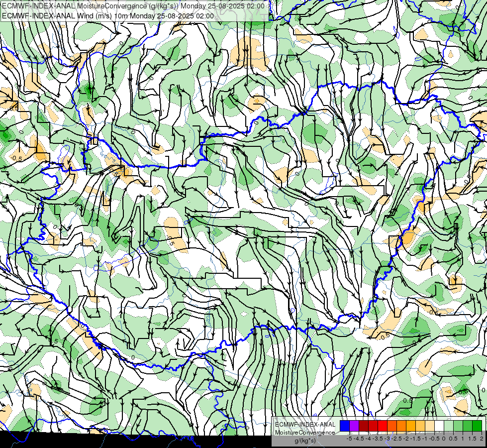
Task: Pick the orange swatch between -2.5 and -2
Action: pyautogui.click(x=401, y=426)
